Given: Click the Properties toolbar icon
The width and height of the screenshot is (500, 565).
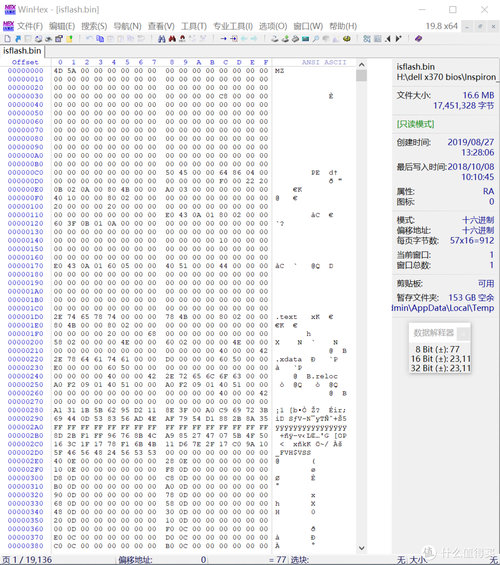Looking at the screenshot, I should (59, 39).
